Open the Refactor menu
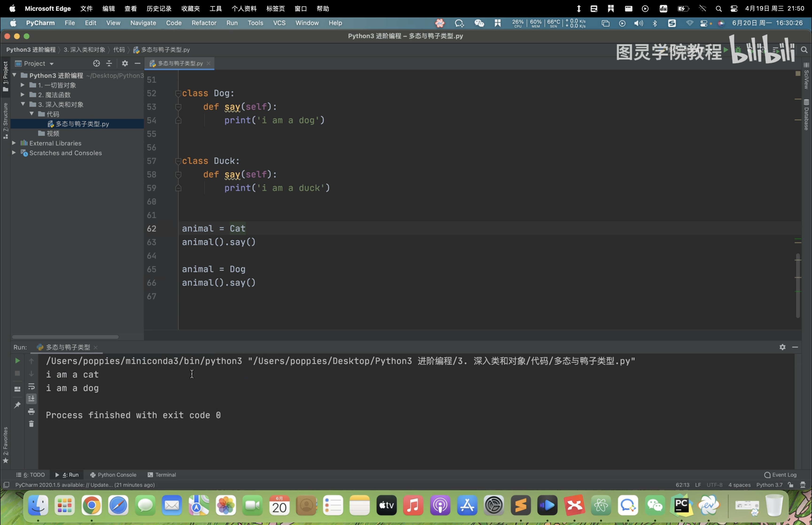 click(204, 23)
